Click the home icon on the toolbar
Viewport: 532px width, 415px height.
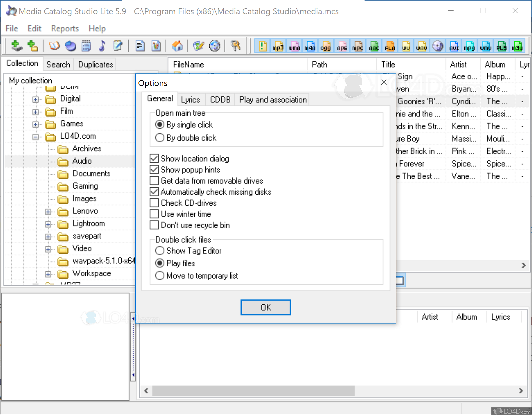pos(178,46)
